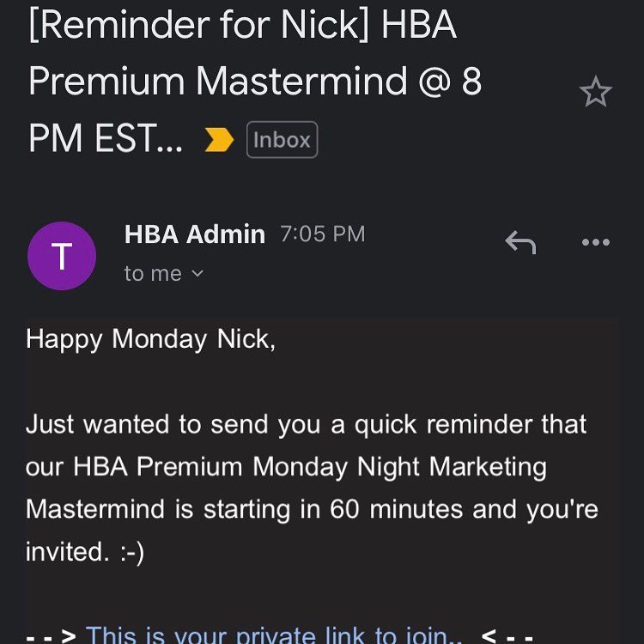Screen dimensions: 644x644
Task: Click the "Happy Monday Nick," greeting line
Action: pyautogui.click(x=151, y=339)
